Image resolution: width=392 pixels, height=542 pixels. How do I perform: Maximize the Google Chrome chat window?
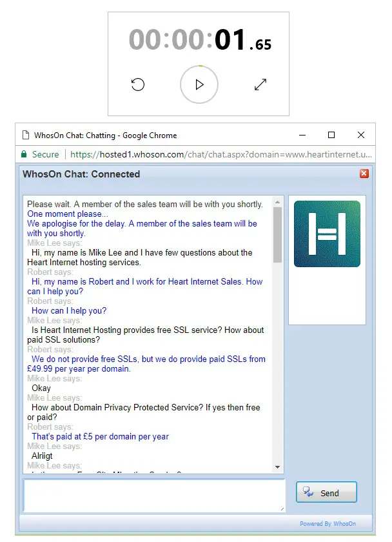click(331, 135)
